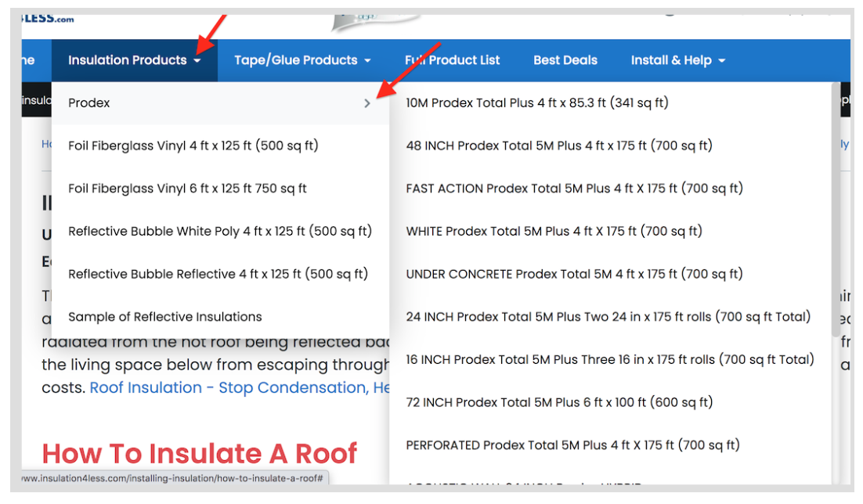
Task: Open 48 INCH Prodex Total 5M Plus
Action: [x=559, y=146]
